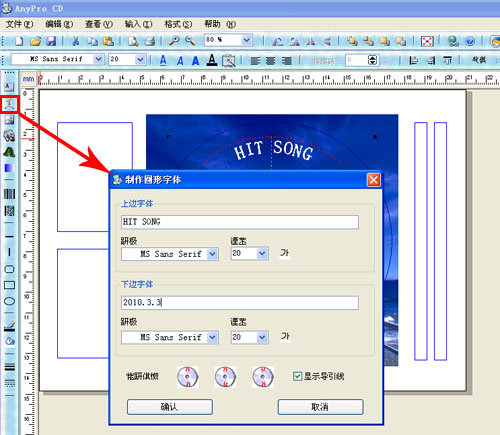Click the lower text field containing 2010.3.3
The width and height of the screenshot is (500, 435).
240,303
